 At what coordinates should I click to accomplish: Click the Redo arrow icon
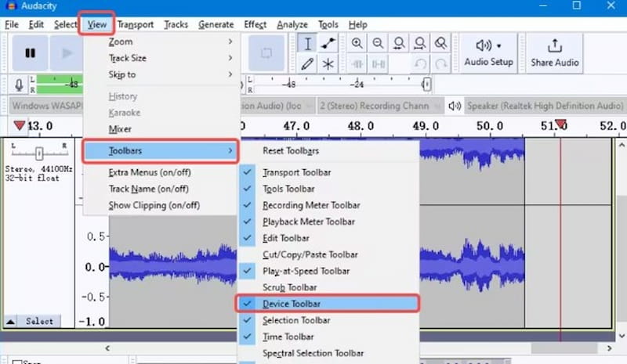point(440,64)
